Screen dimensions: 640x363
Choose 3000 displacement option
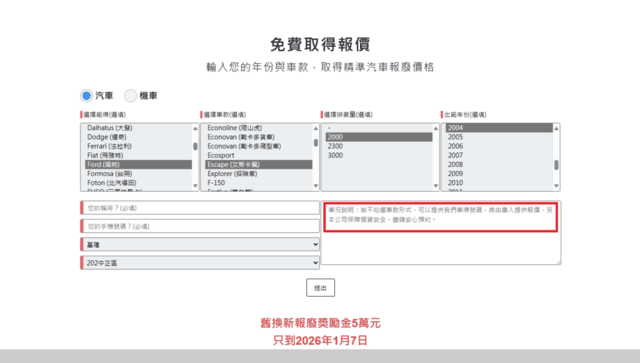(x=379, y=155)
